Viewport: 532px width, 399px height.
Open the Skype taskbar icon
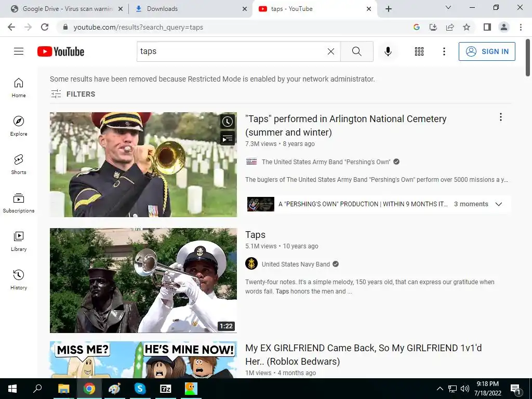tap(140, 389)
